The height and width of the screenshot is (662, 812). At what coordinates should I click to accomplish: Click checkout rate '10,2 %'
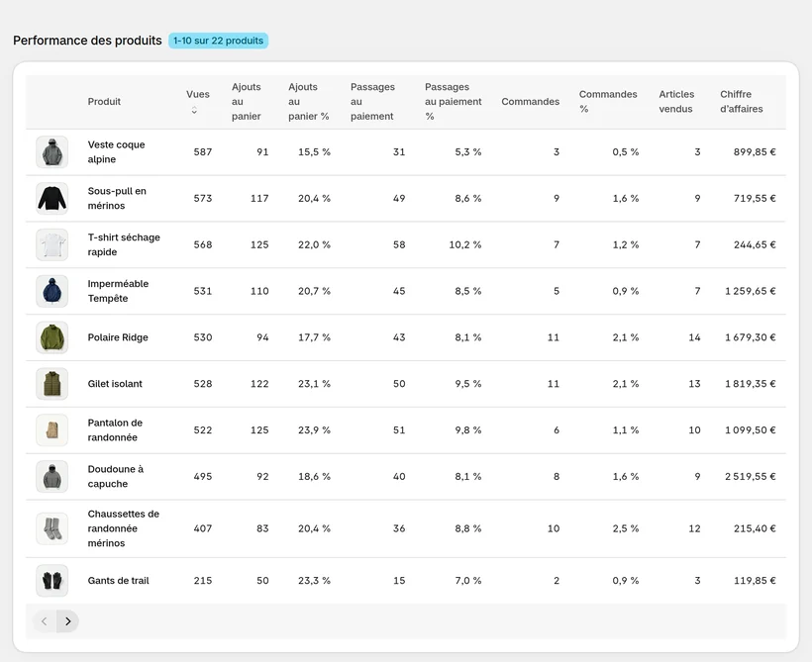pos(465,244)
